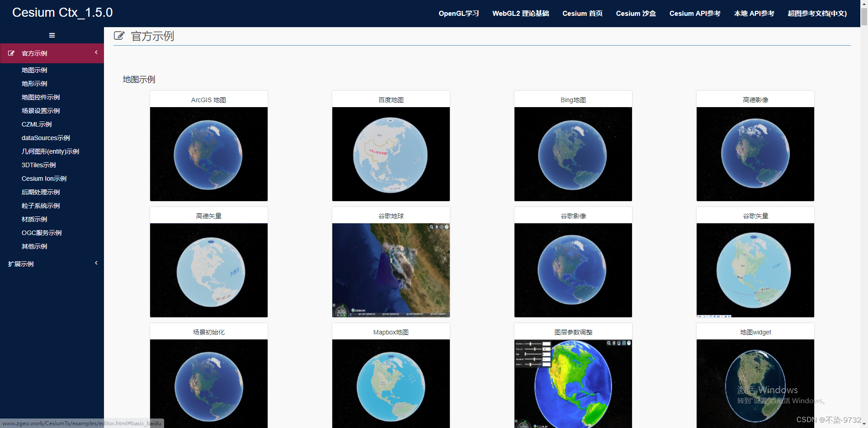Click the Mapbox地图 card title

pyautogui.click(x=391, y=332)
